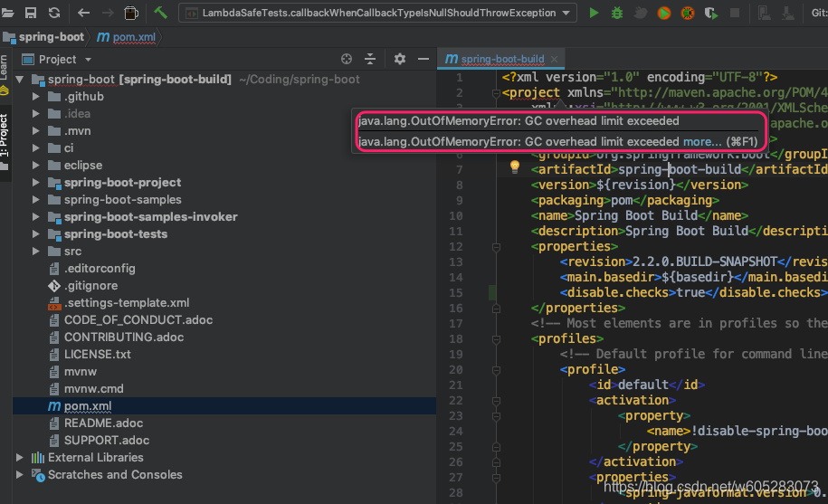
Task: Fold the profile block at line 20
Action: (x=496, y=370)
